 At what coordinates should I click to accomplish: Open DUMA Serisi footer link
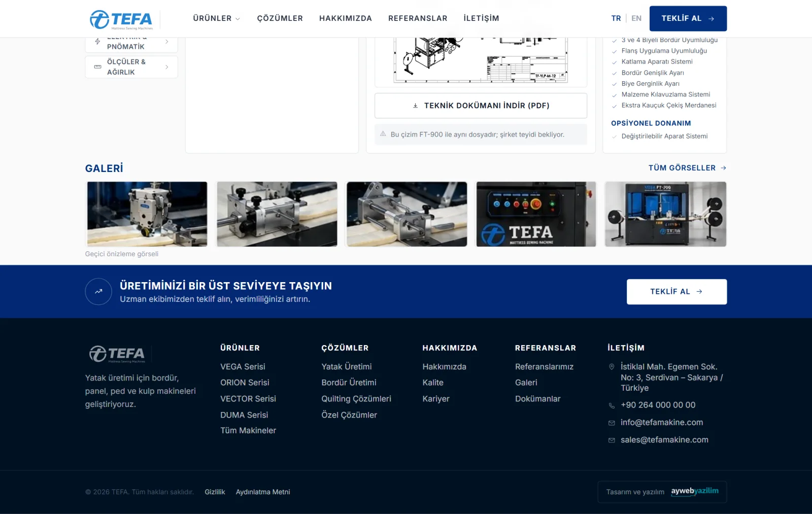coord(244,415)
